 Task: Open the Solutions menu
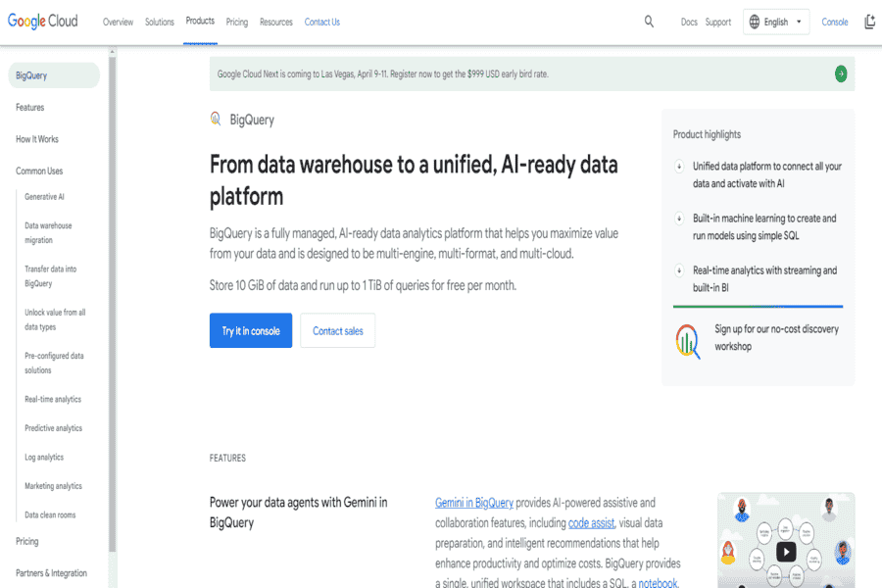[x=160, y=22]
